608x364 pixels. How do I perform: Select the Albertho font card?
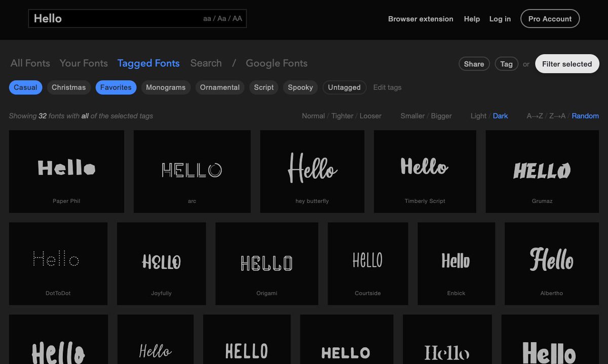click(552, 264)
